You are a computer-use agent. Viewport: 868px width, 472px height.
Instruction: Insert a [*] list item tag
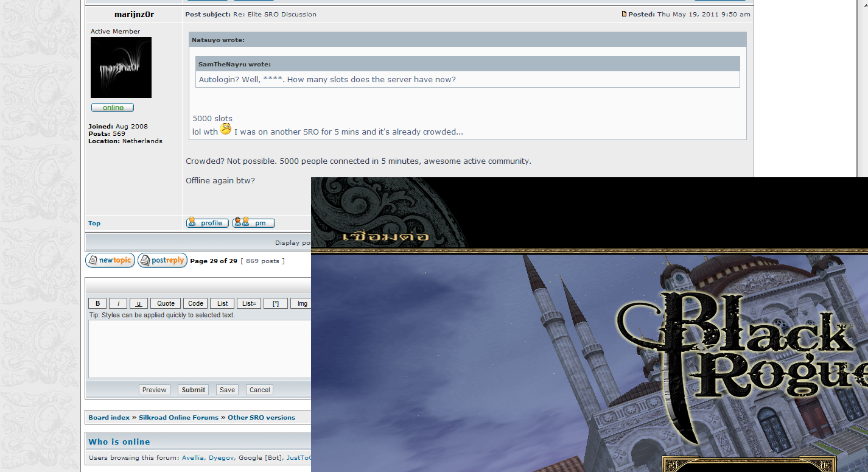(x=276, y=303)
